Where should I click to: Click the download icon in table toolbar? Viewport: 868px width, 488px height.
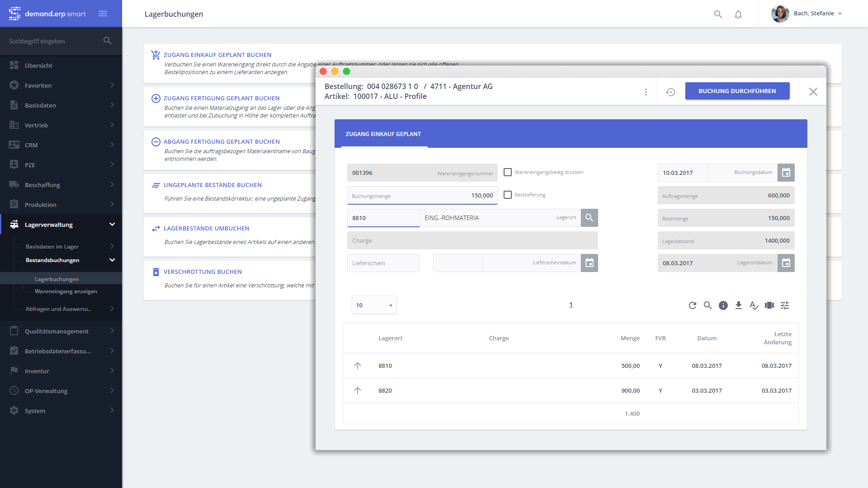click(738, 305)
